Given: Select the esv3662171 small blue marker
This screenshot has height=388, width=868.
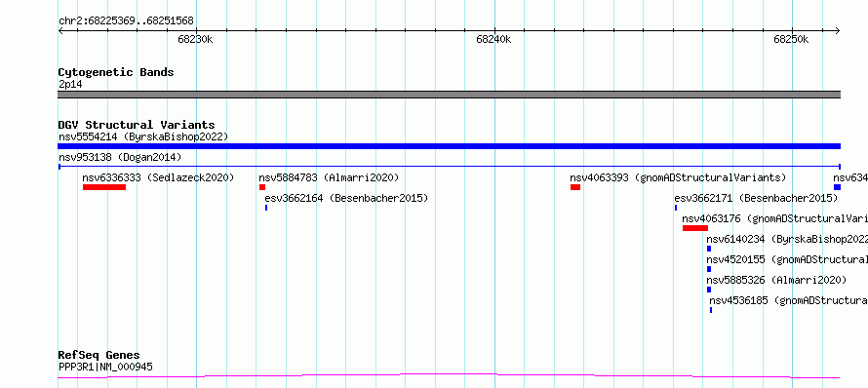Looking at the screenshot, I should pyautogui.click(x=676, y=208).
